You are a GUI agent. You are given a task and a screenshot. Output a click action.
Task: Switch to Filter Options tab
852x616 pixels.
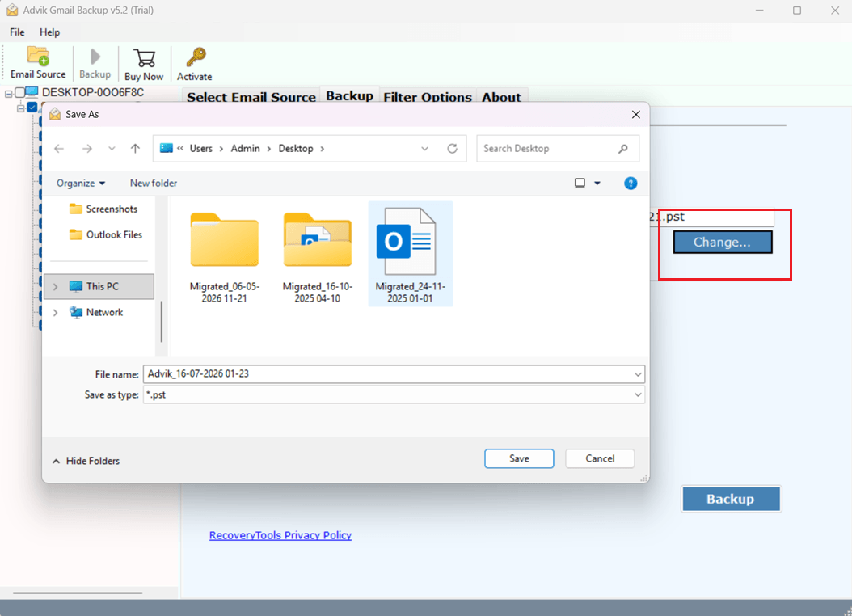pos(428,97)
